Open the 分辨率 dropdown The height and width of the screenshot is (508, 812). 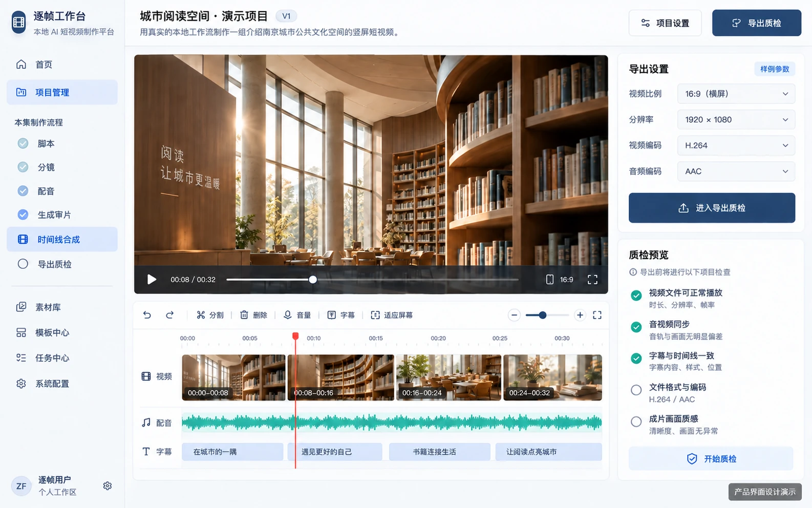[736, 120]
